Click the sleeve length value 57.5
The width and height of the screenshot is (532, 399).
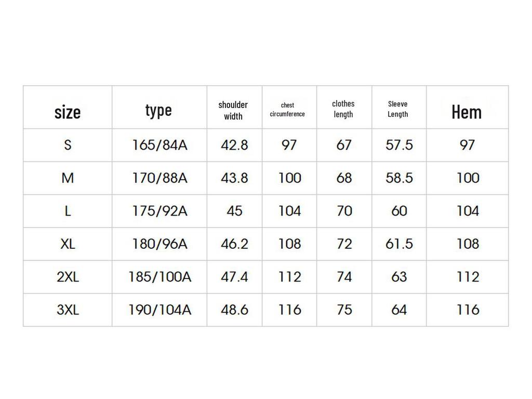[399, 145]
